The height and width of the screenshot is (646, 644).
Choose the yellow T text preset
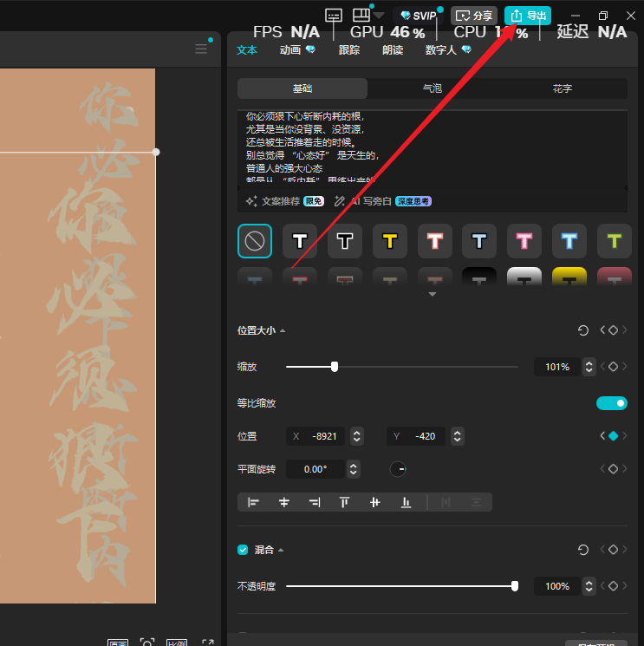pyautogui.click(x=390, y=241)
